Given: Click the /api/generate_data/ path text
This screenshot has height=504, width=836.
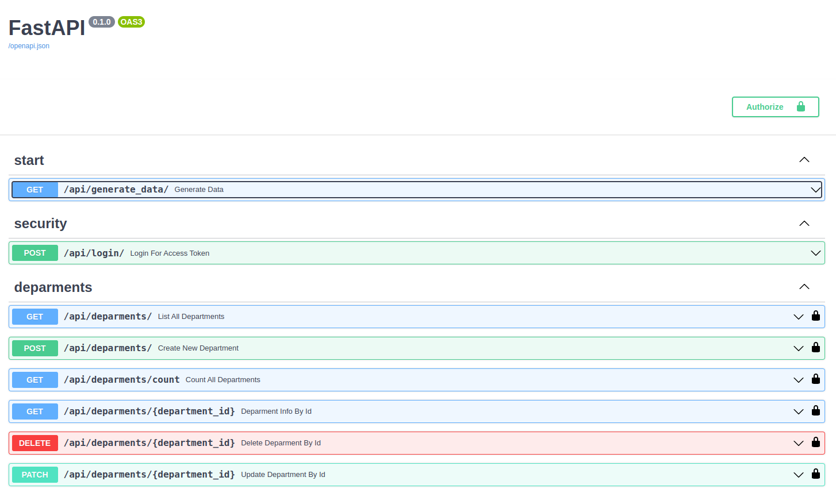Looking at the screenshot, I should click(116, 190).
